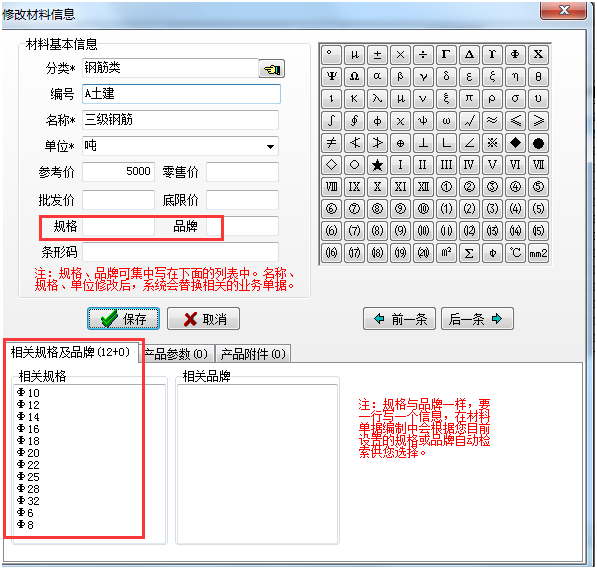Expand the 单位 unit dropdown
The width and height of the screenshot is (597, 569).
(270, 146)
